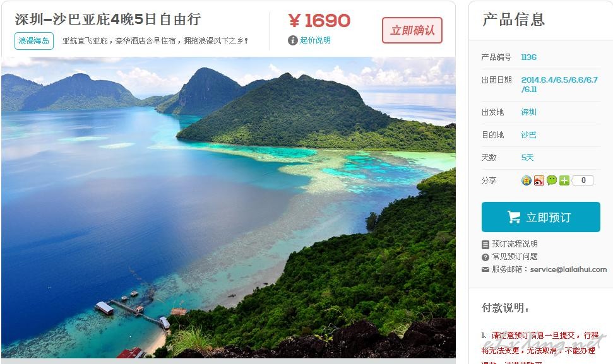Screen dimensions: 613x364
Task: Open the 常见预订问题 link
Action: point(515,257)
